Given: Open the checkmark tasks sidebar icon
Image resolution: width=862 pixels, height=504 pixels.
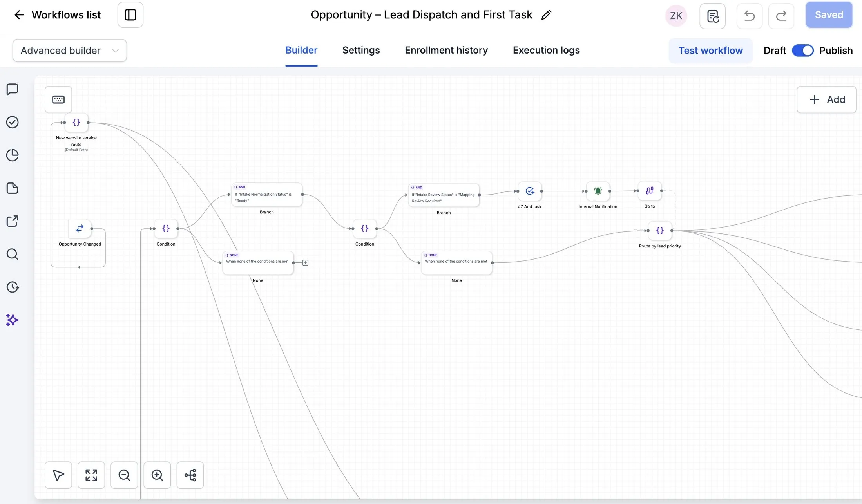Looking at the screenshot, I should click(13, 122).
